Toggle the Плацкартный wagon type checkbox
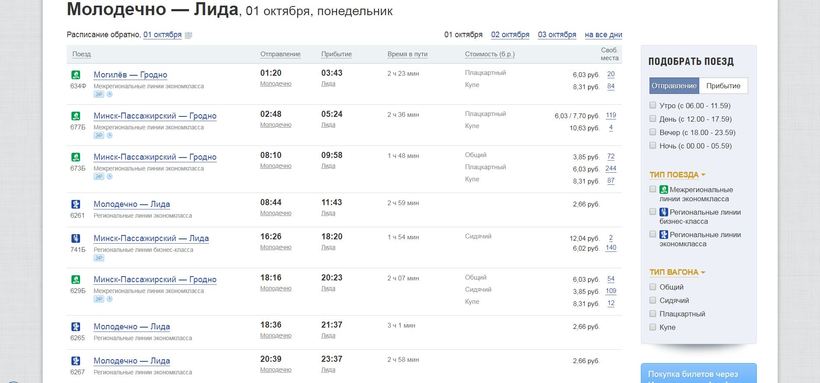The width and height of the screenshot is (820, 383). tap(652, 313)
